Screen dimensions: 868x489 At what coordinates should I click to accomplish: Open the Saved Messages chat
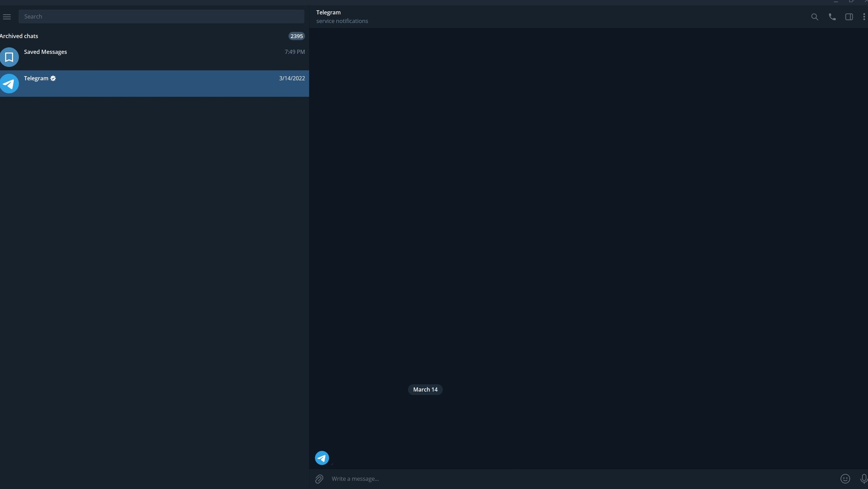(155, 57)
